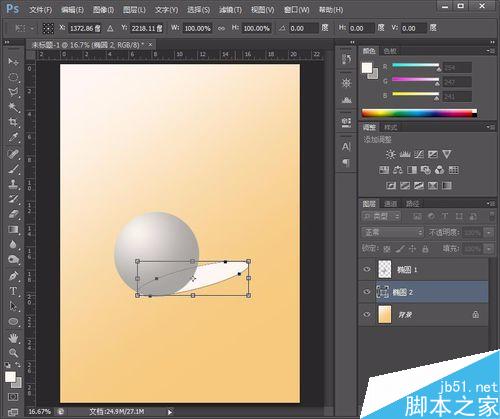Click the Color panel foreground swatch
The width and height of the screenshot is (500, 419).
pos(367,68)
